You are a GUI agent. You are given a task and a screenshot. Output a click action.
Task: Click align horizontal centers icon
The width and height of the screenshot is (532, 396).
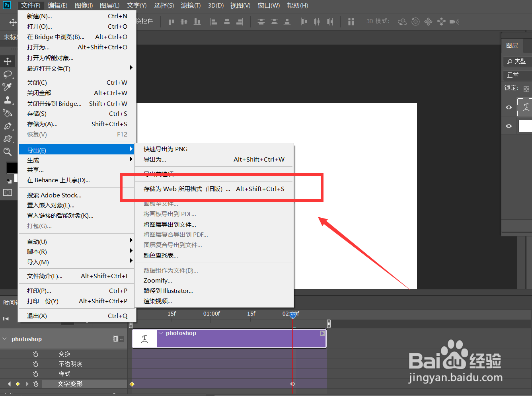coord(227,21)
